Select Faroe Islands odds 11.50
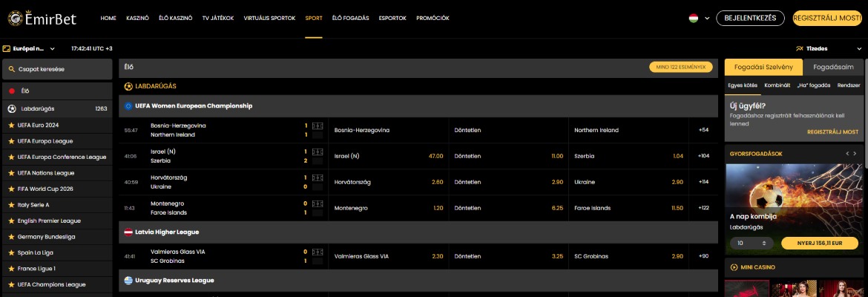The width and height of the screenshot is (868, 297). point(629,209)
